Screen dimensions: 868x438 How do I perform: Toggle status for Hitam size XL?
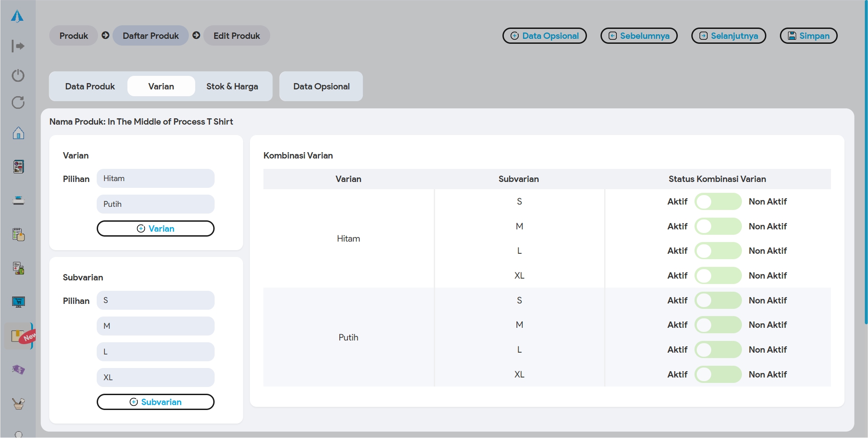(x=718, y=275)
